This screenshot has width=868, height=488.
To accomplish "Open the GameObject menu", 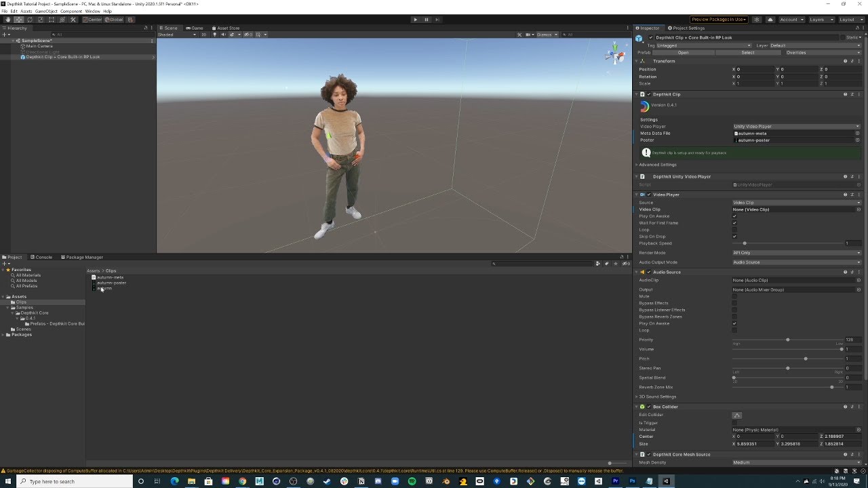I will coord(46,12).
